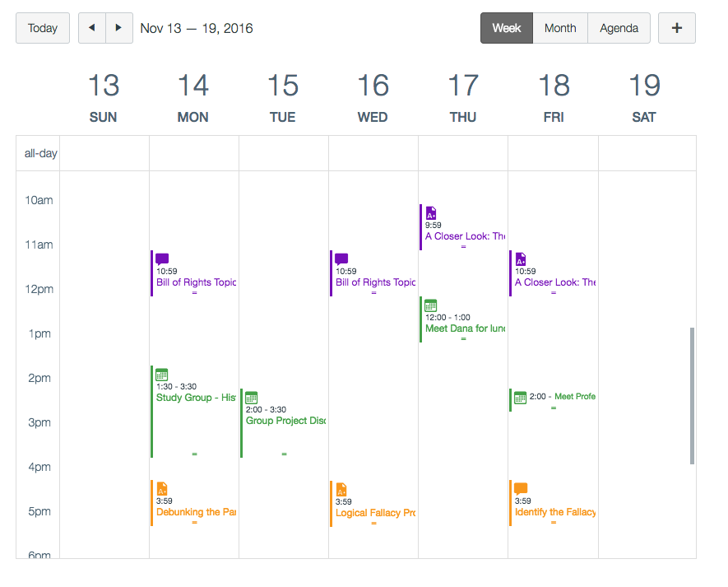Screen dimensions: 728x587
Task: Click the event icon on Study Group - History
Action: (x=160, y=373)
